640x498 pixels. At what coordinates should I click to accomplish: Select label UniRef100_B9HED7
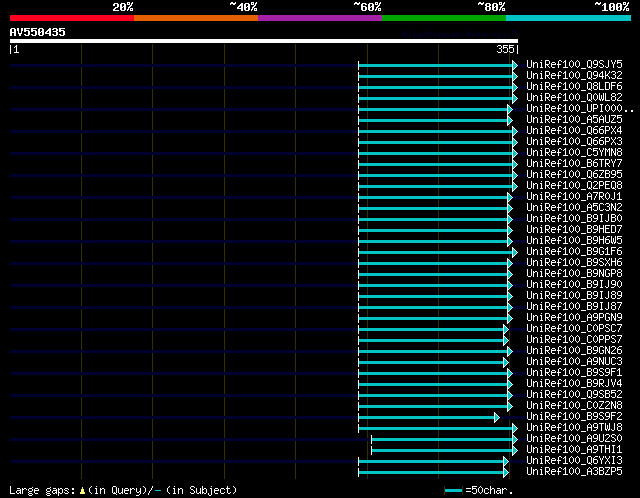[x=574, y=230]
